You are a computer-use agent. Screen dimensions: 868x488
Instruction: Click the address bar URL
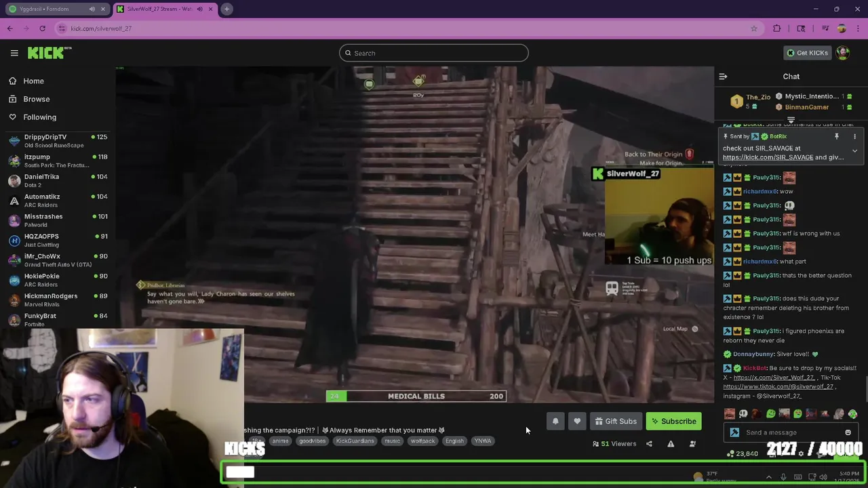(101, 28)
